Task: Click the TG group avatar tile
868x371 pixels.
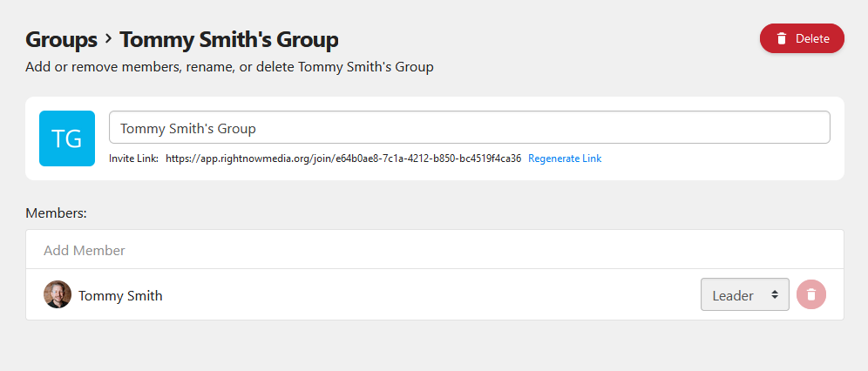Action: coord(67,138)
